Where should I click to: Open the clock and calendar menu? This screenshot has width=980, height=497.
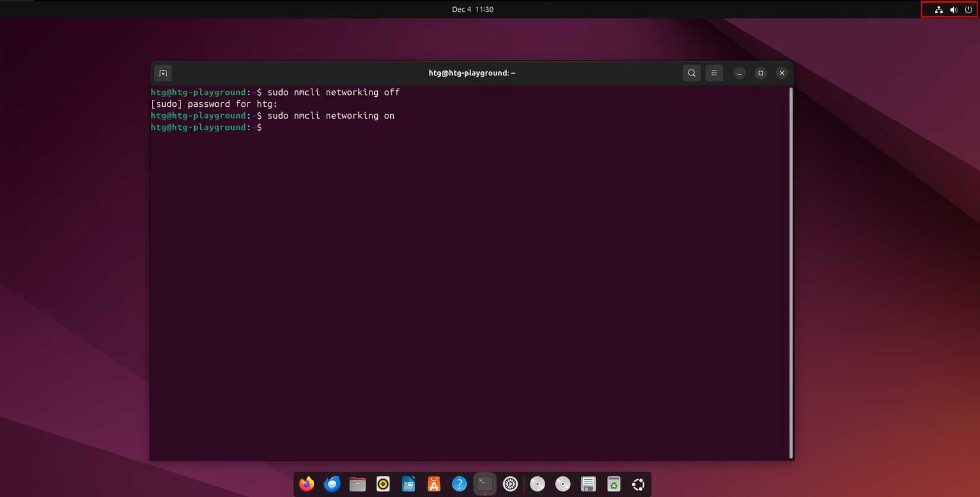pos(472,10)
